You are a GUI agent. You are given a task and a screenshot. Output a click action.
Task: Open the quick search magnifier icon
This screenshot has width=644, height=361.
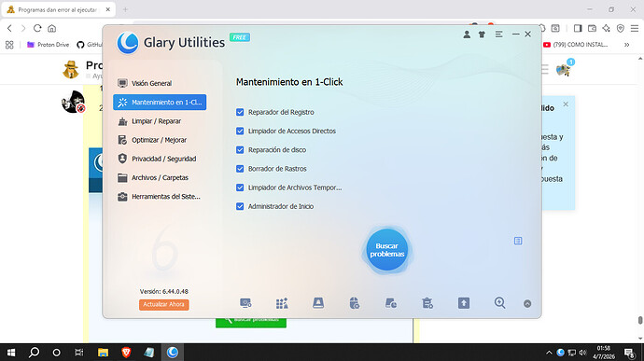(500, 303)
